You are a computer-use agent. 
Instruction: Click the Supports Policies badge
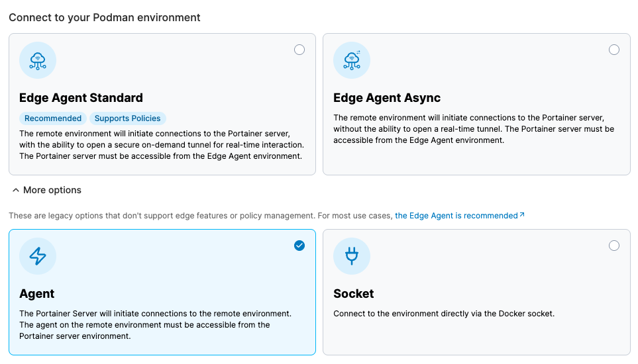pyautogui.click(x=127, y=118)
